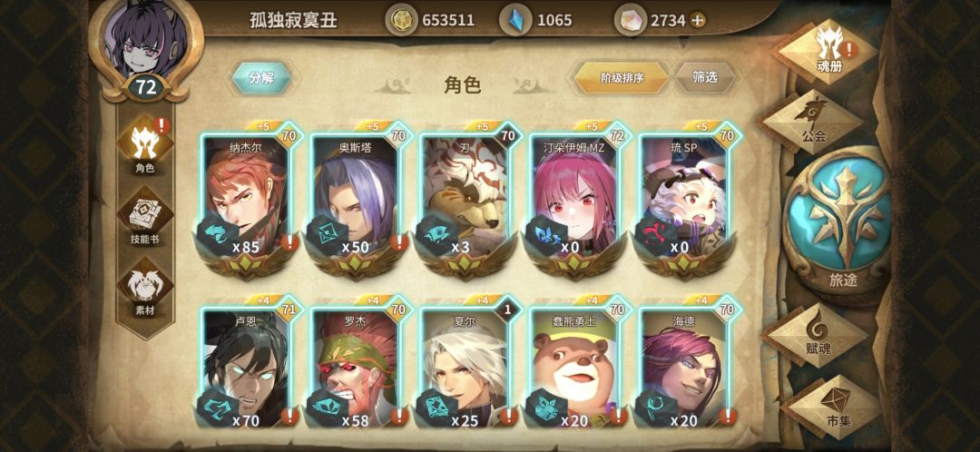Open the 阶级排序 sort order dropdown

point(622,77)
